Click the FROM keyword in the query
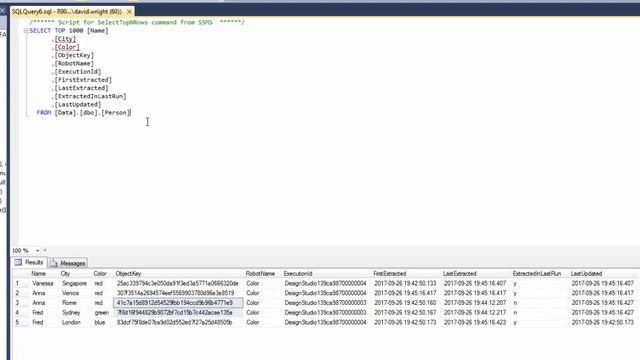 click(x=44, y=112)
